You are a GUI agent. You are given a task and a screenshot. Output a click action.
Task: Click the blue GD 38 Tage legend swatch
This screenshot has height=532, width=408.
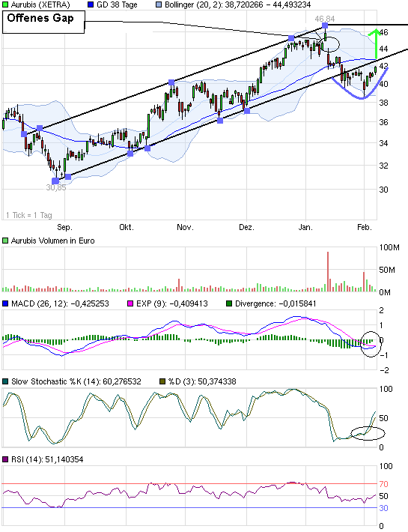click(90, 4)
